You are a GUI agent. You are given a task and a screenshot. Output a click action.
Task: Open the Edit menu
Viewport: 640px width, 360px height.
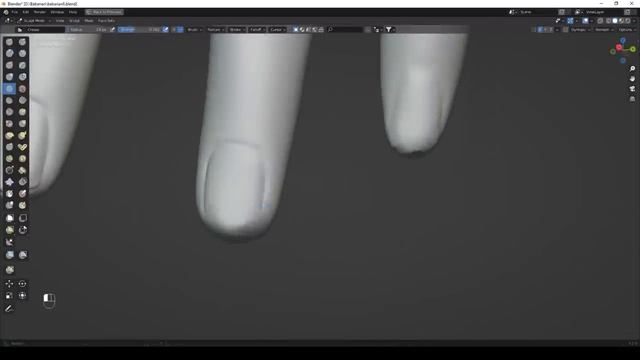[26, 12]
